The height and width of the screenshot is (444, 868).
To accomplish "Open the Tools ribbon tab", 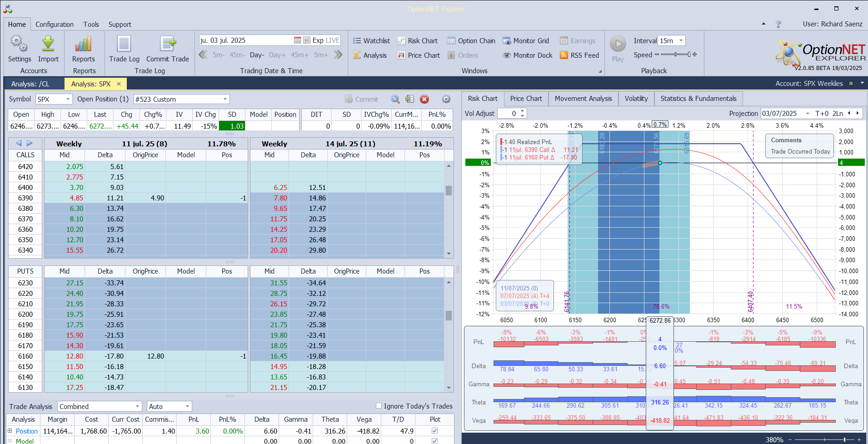I will 91,25.
